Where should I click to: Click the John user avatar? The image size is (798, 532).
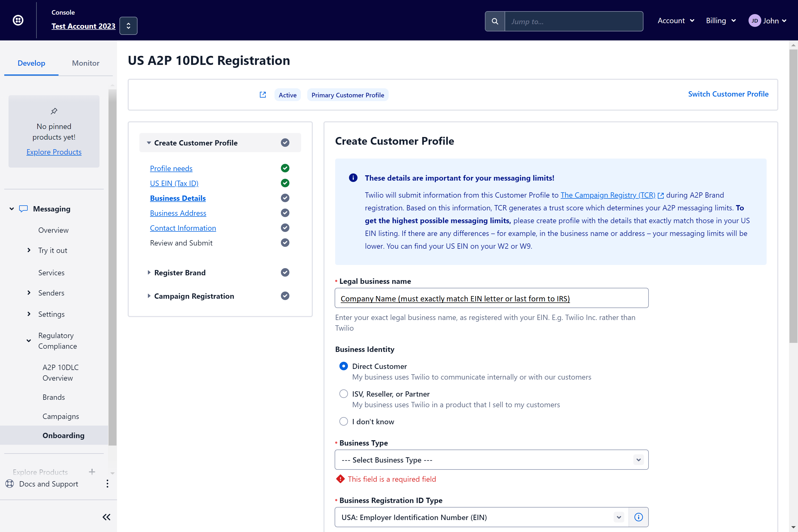click(x=754, y=21)
